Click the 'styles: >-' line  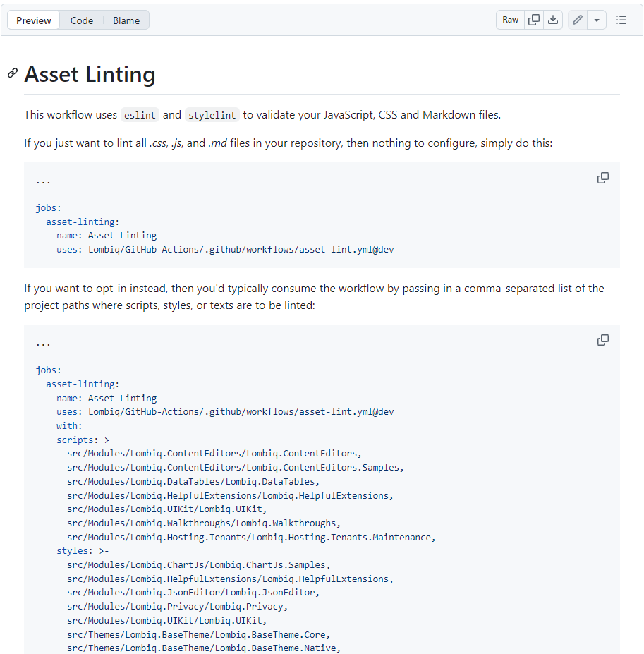[83, 551]
